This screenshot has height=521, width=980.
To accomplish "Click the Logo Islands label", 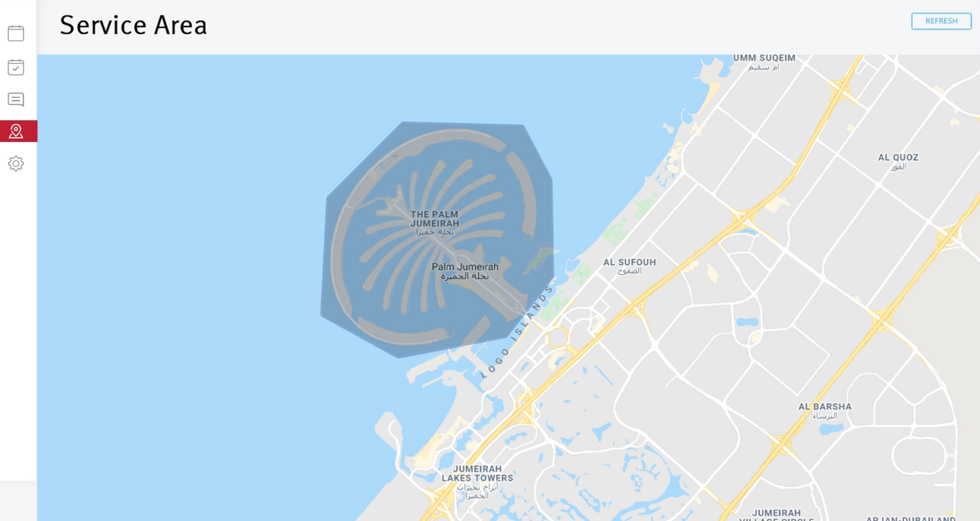I will coord(517,332).
